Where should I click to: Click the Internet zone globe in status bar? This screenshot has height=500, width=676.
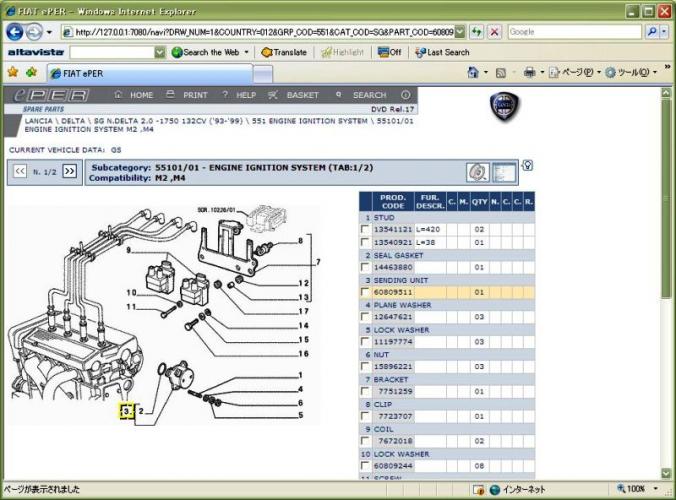[495, 490]
